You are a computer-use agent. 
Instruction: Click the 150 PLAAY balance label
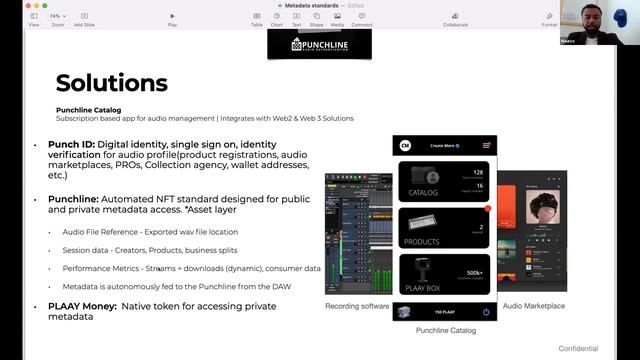pyautogui.click(x=444, y=312)
